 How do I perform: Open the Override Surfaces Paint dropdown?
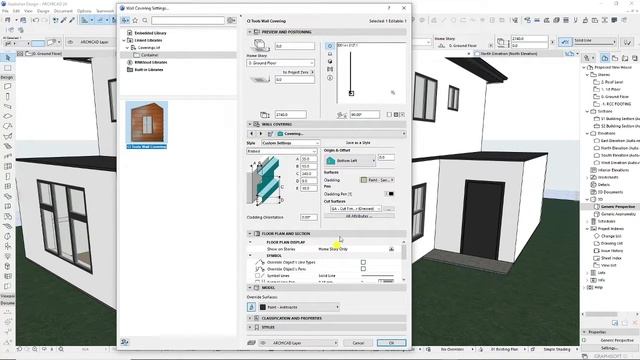tap(299, 307)
